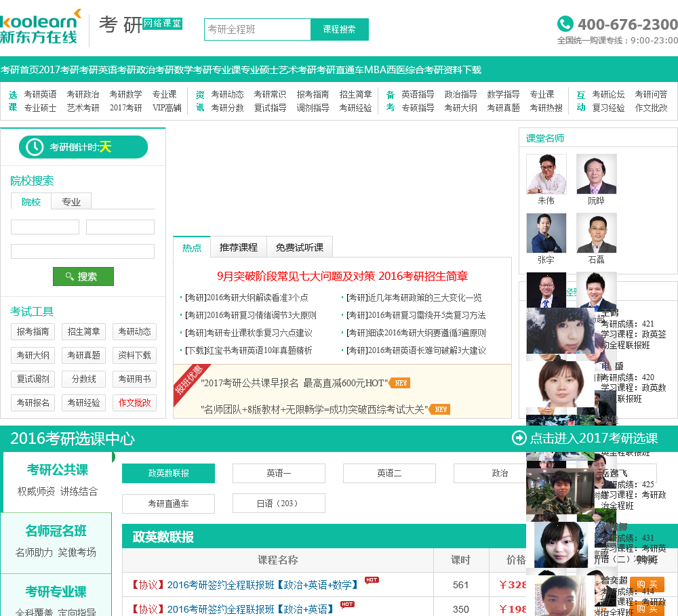Click teacher 阮晔's photo
This screenshot has height=616, width=678.
pos(596,173)
